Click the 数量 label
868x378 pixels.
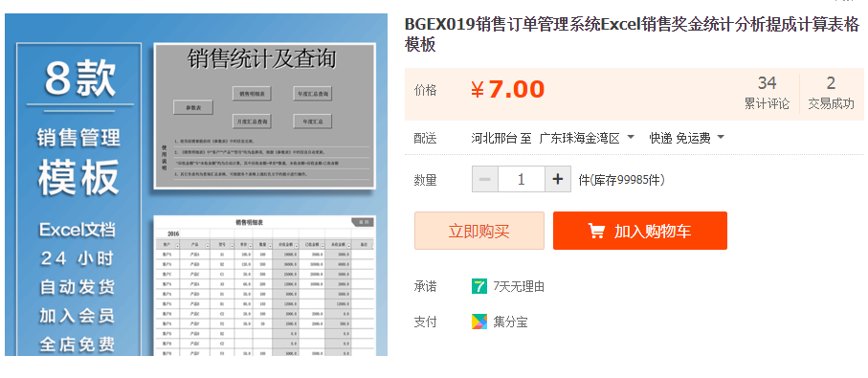(425, 180)
